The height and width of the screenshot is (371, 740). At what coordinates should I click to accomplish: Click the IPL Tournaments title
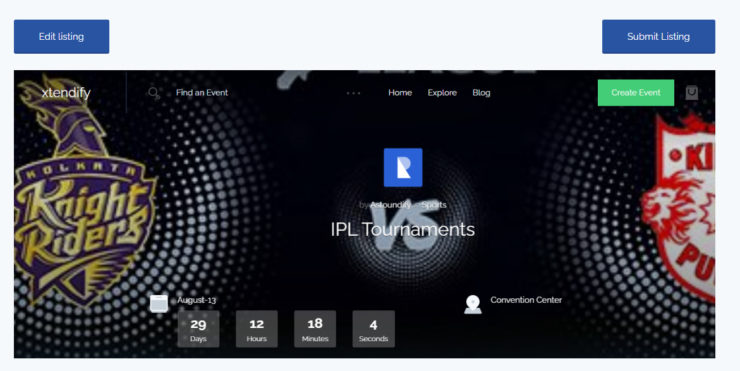click(x=403, y=229)
